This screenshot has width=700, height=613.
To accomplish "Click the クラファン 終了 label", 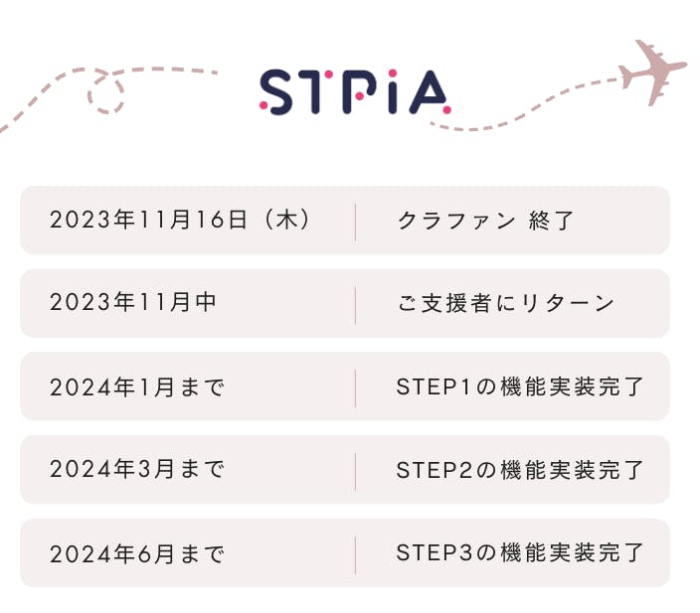I will tap(486, 221).
